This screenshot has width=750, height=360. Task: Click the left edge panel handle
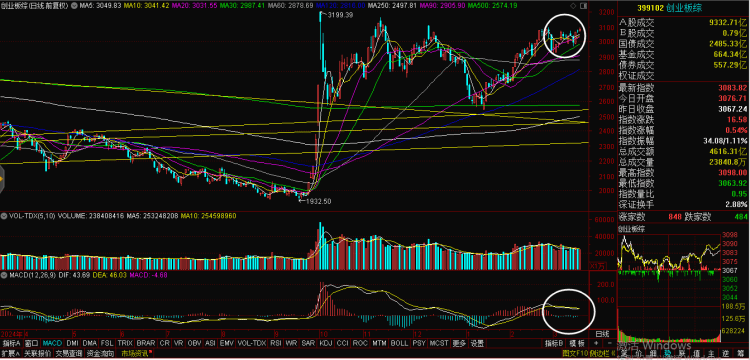pyautogui.click(x=2, y=180)
